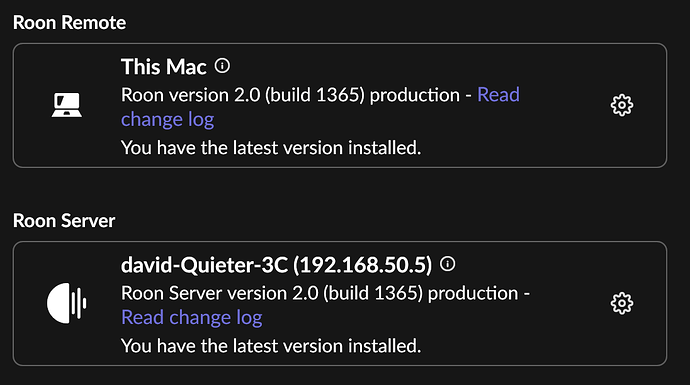Click the laptop icon for This Mac
This screenshot has height=385, width=690.
(x=66, y=105)
